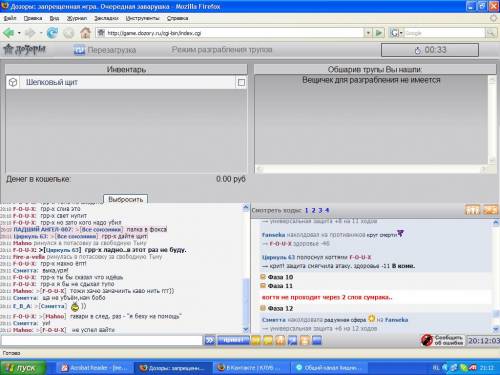Open the Справка menu
This screenshot has height=375, width=500.
tap(177, 18)
